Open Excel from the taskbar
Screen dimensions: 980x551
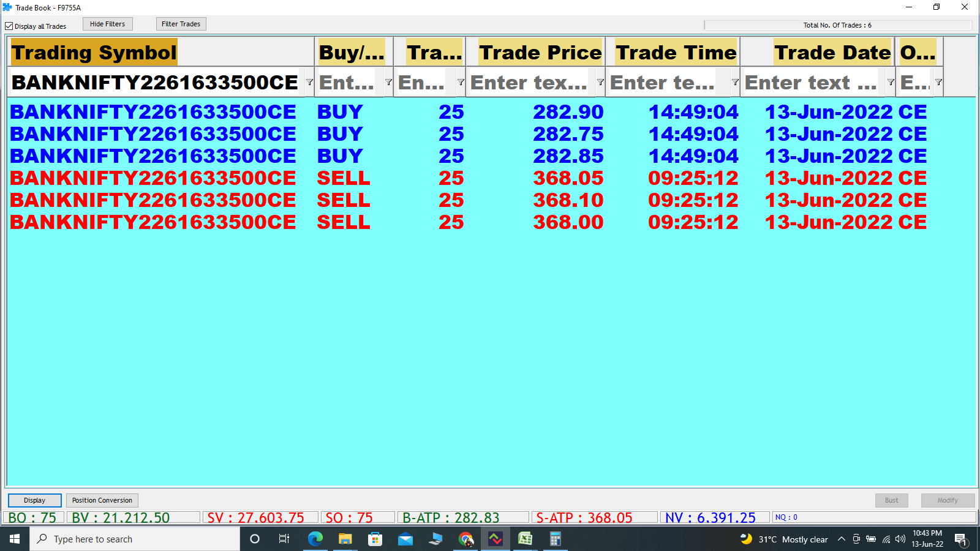click(x=526, y=539)
